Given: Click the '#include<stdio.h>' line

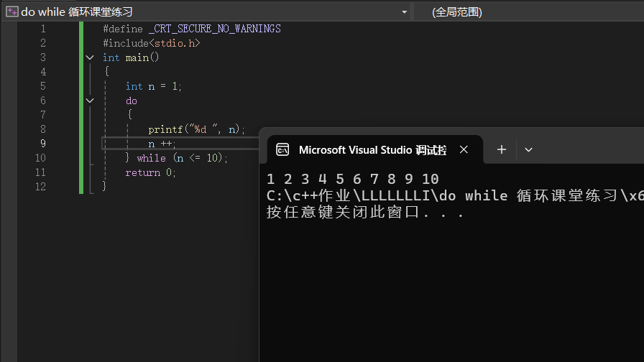Looking at the screenshot, I should 151,43.
